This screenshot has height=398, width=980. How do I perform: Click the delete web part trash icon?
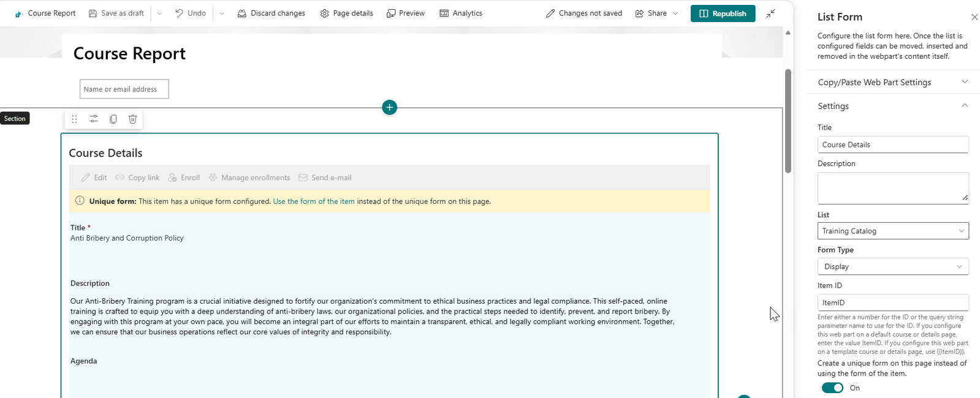132,119
